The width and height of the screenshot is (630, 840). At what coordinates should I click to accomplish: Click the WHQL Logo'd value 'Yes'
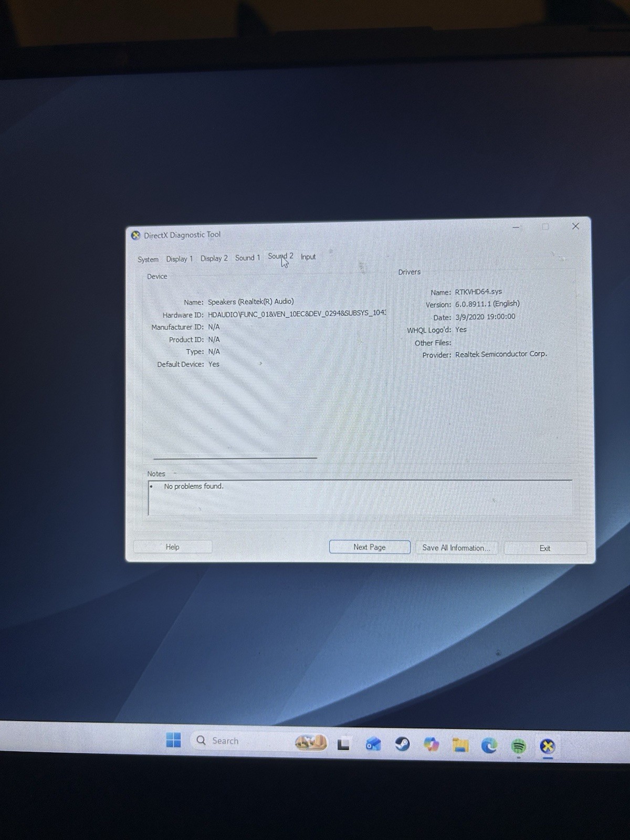click(x=461, y=330)
